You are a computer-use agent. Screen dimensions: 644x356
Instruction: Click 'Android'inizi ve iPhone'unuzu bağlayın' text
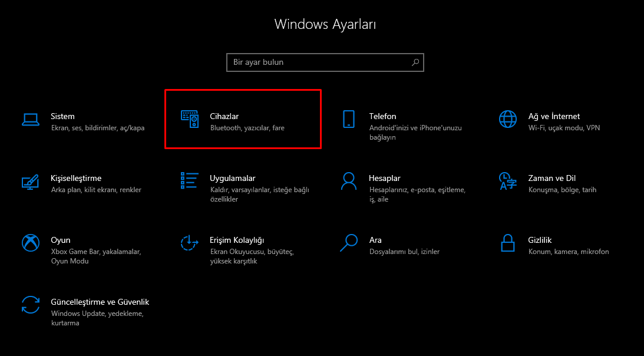point(415,133)
